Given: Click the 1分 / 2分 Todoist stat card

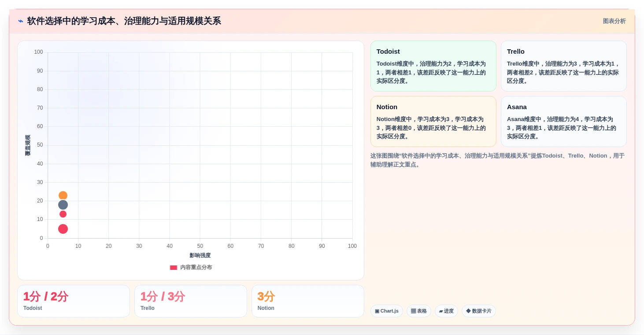Looking at the screenshot, I should 74,301.
